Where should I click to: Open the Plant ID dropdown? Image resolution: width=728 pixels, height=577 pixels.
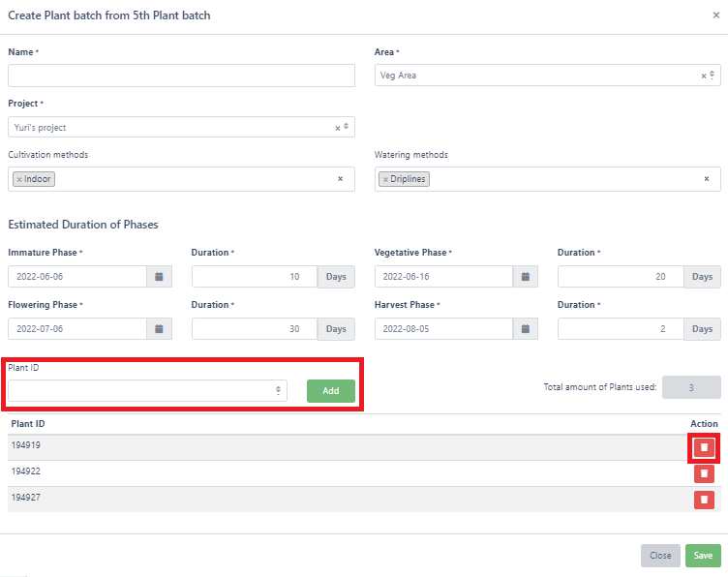click(x=279, y=391)
